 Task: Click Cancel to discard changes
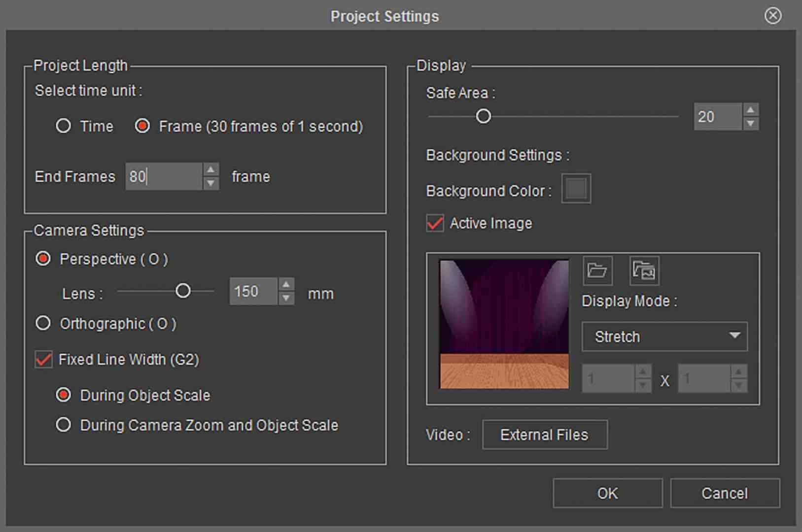click(725, 493)
